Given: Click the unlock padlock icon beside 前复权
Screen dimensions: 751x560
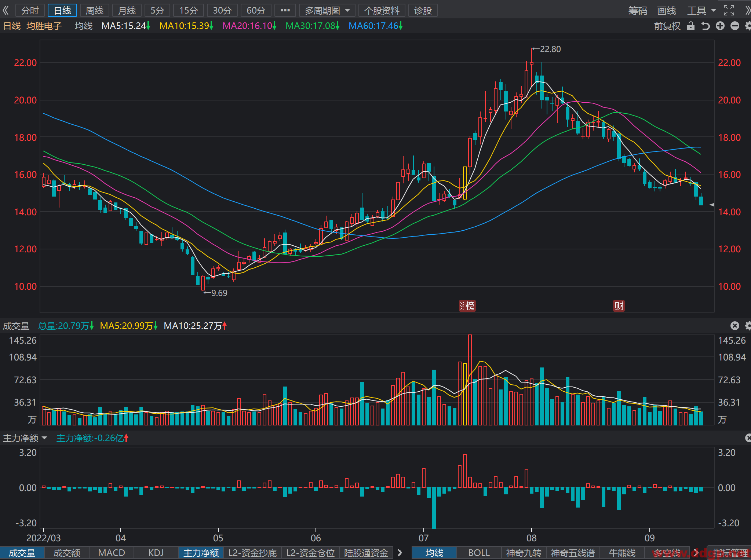Looking at the screenshot, I should pos(691,26).
